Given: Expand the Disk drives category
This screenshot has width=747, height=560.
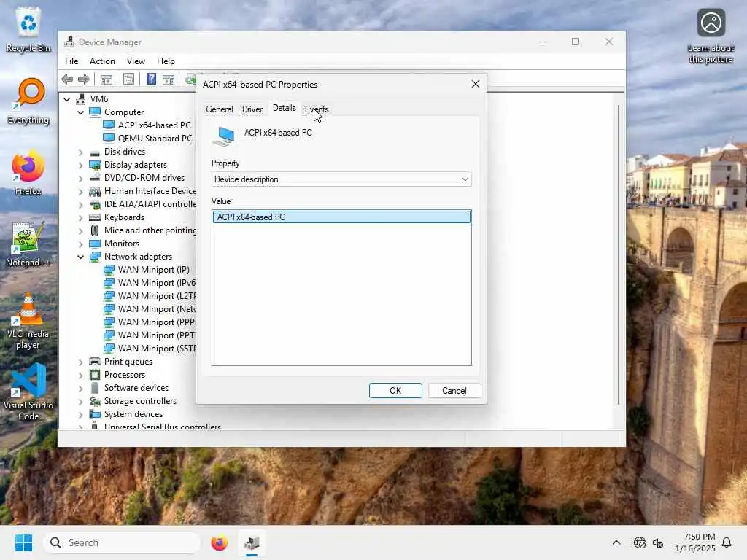Looking at the screenshot, I should pyautogui.click(x=80, y=152).
